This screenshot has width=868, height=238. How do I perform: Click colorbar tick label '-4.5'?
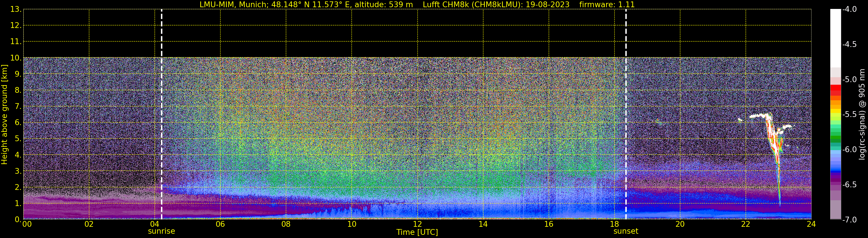coord(850,44)
